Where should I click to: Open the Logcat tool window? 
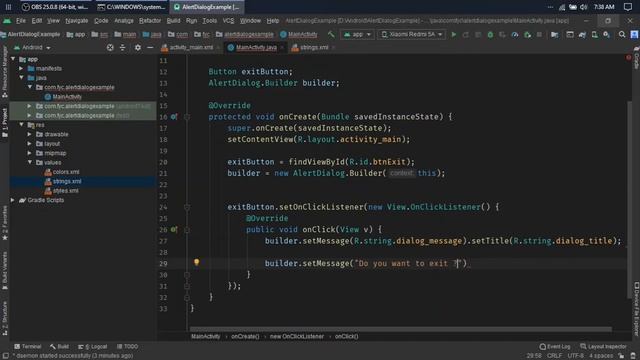[93, 347]
